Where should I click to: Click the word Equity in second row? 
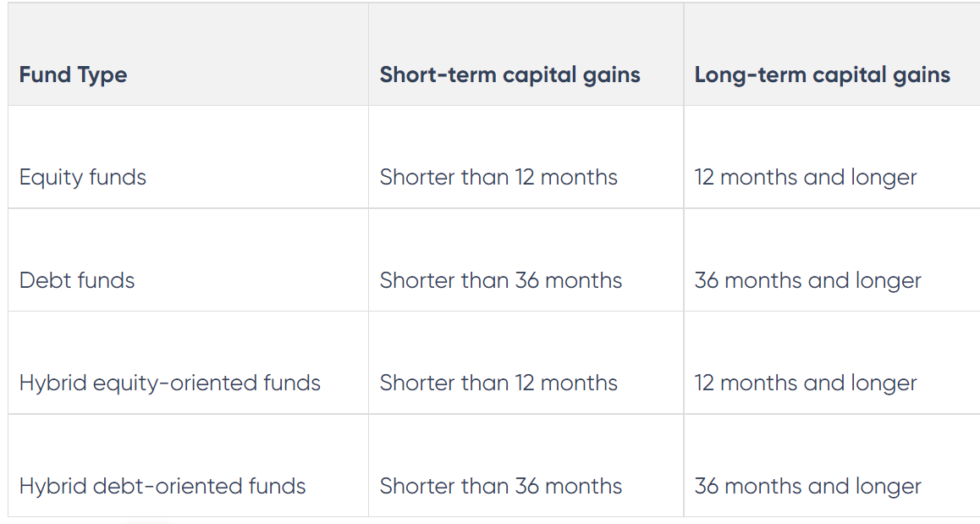click(52, 177)
